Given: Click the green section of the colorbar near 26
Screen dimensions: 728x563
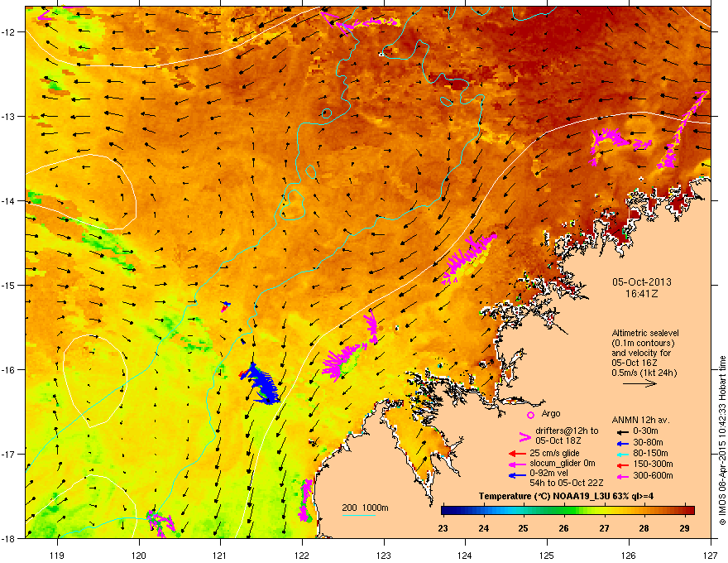Looking at the screenshot, I should tap(563, 510).
